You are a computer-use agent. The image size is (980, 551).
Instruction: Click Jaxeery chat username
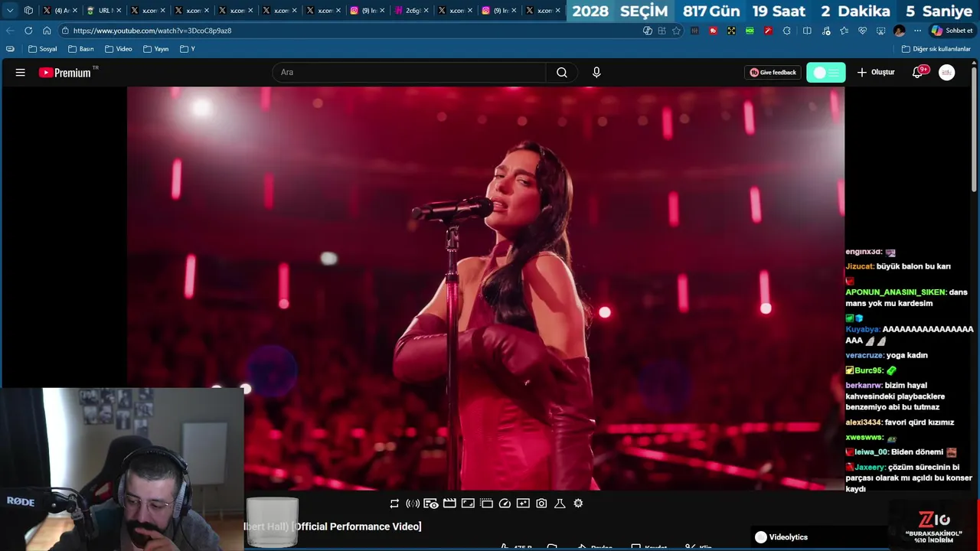pyautogui.click(x=870, y=467)
